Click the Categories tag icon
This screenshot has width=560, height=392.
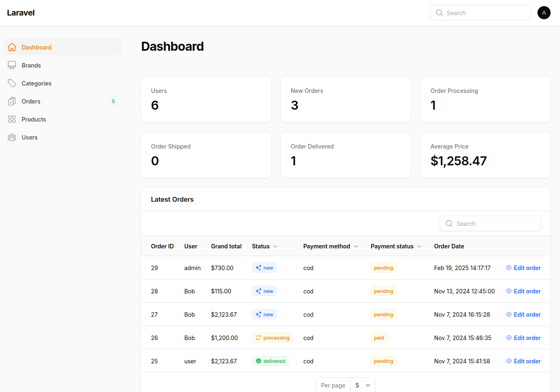(x=12, y=83)
